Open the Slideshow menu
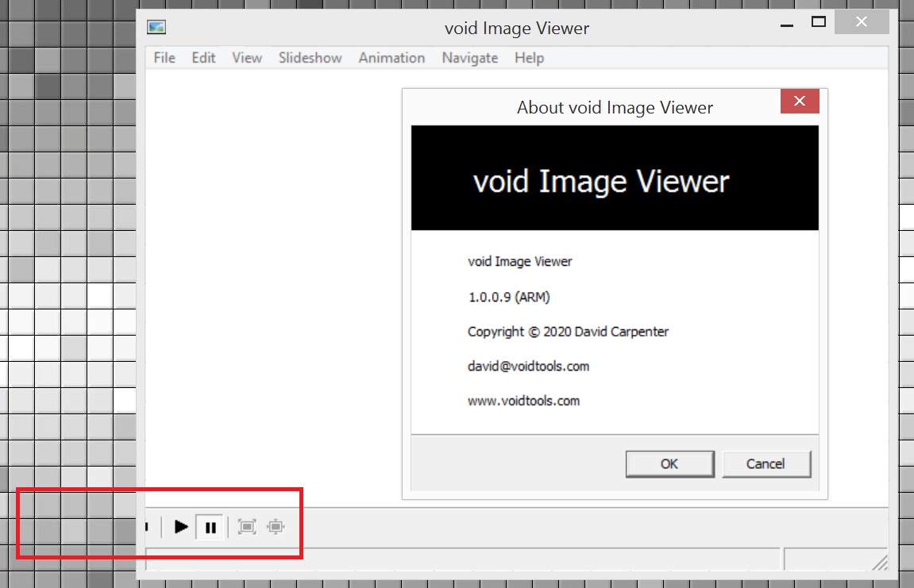Viewport: 914px width, 588px height. [310, 57]
